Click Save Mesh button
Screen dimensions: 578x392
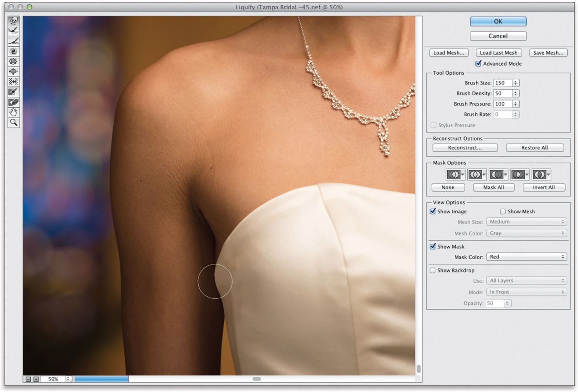[x=548, y=52]
